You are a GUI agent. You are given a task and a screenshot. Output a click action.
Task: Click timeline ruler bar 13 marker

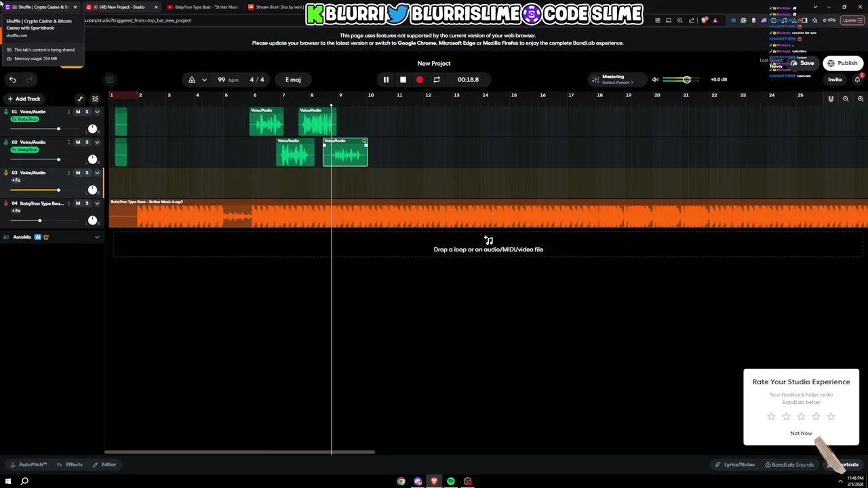point(456,95)
